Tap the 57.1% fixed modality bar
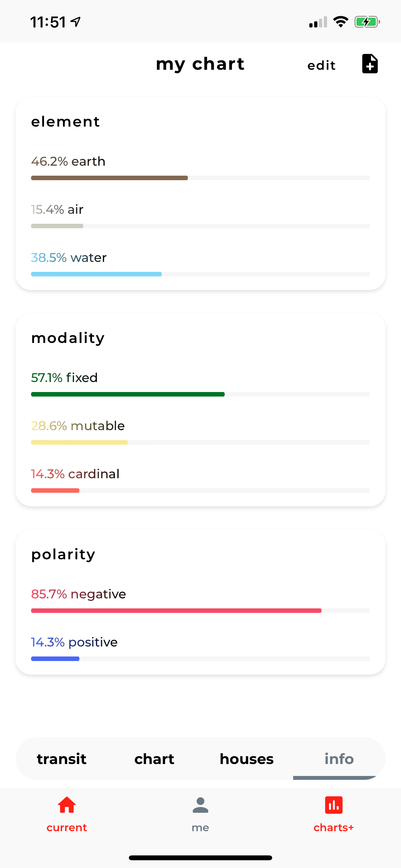 point(200,394)
